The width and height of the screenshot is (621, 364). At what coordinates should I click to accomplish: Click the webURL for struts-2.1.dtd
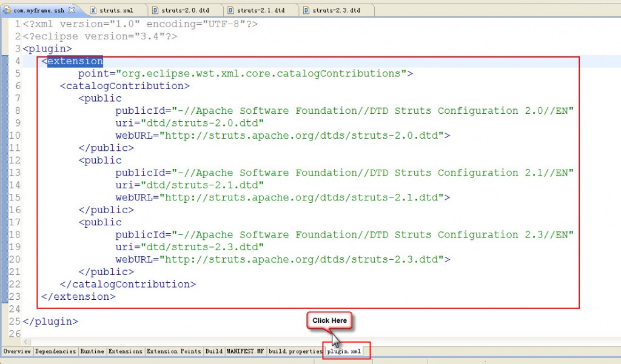click(x=283, y=197)
